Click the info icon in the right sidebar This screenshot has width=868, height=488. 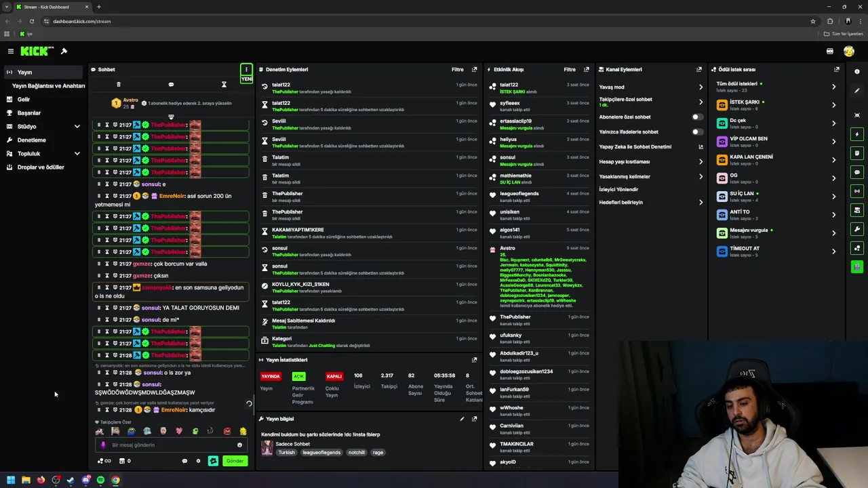857,72
